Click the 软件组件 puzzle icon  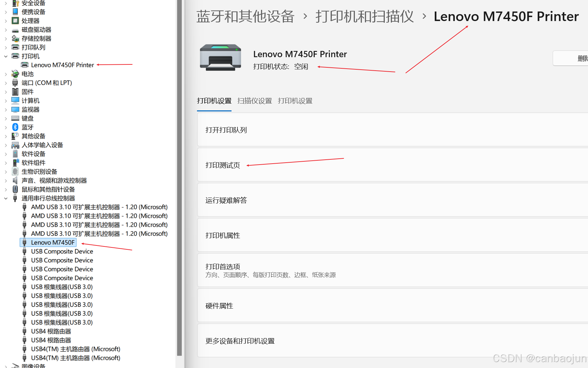pos(15,163)
